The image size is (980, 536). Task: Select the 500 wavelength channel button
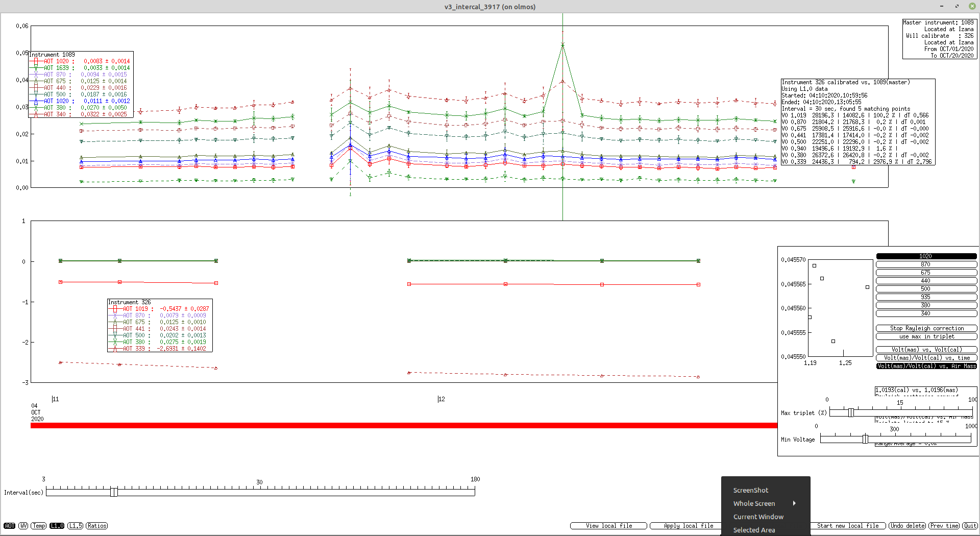tap(926, 289)
